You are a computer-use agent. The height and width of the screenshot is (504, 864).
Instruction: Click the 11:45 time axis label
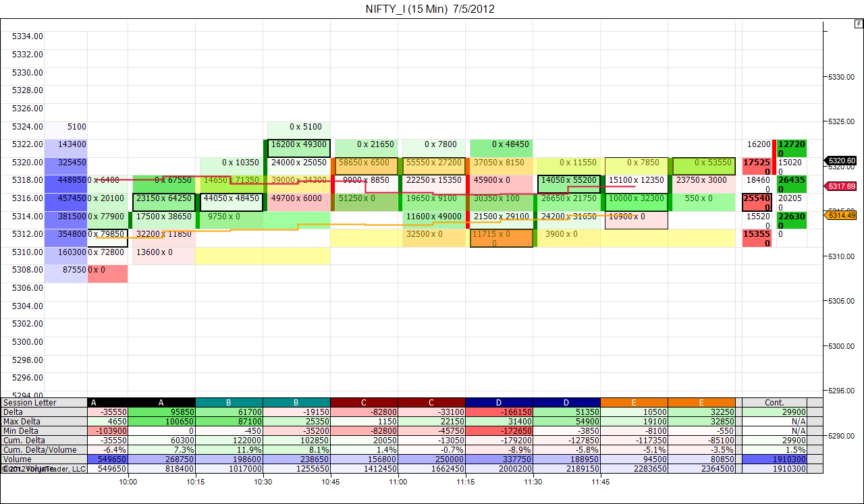(x=601, y=482)
